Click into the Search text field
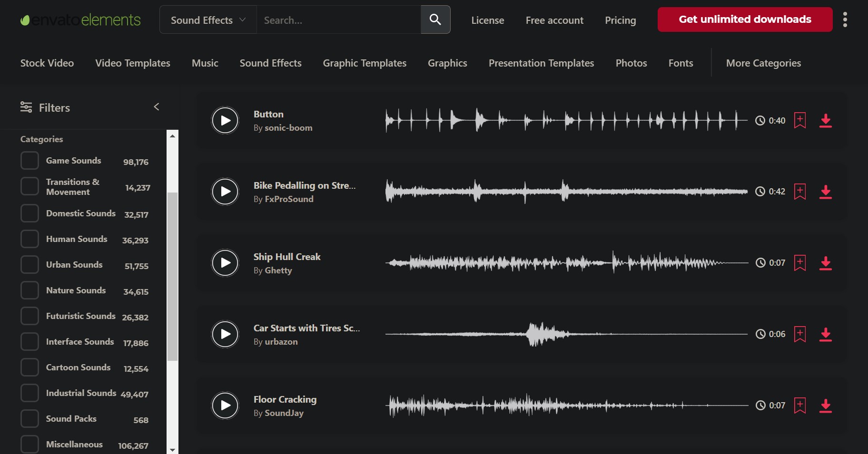Viewport: 868px width, 454px height. tap(339, 19)
